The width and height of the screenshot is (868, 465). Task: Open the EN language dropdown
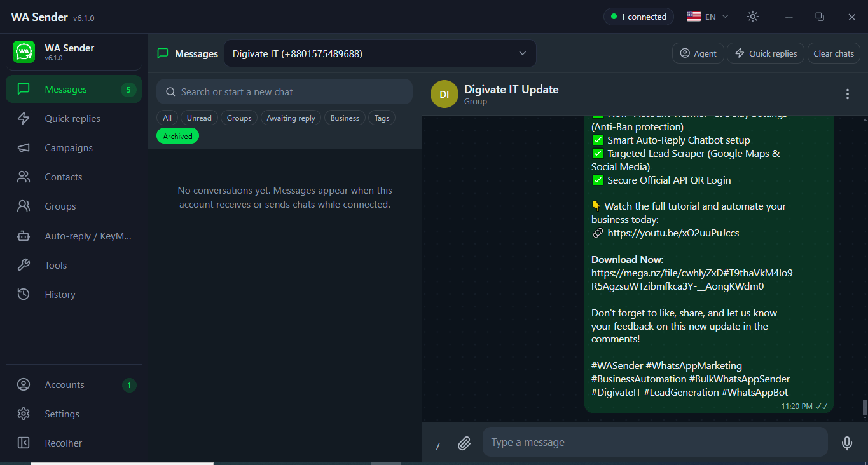708,17
